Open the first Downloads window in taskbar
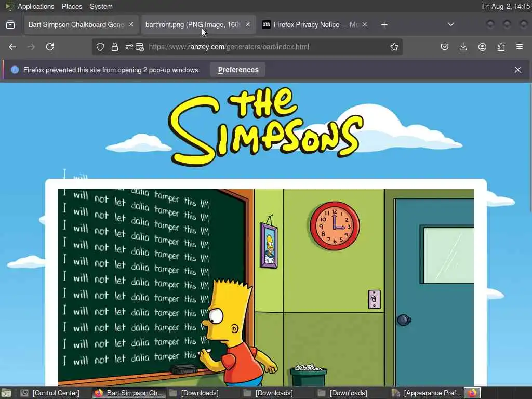Image resolution: width=532 pixels, height=399 pixels. (x=194, y=393)
